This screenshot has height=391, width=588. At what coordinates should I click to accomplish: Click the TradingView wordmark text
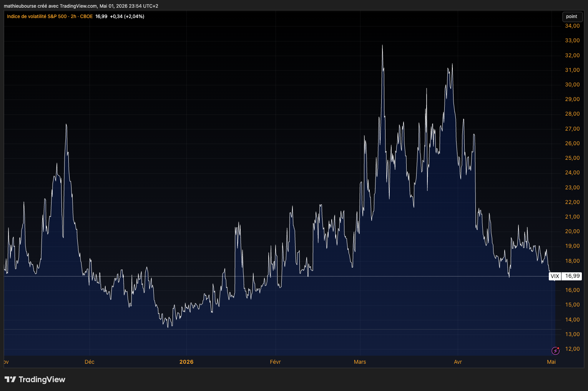(42, 379)
